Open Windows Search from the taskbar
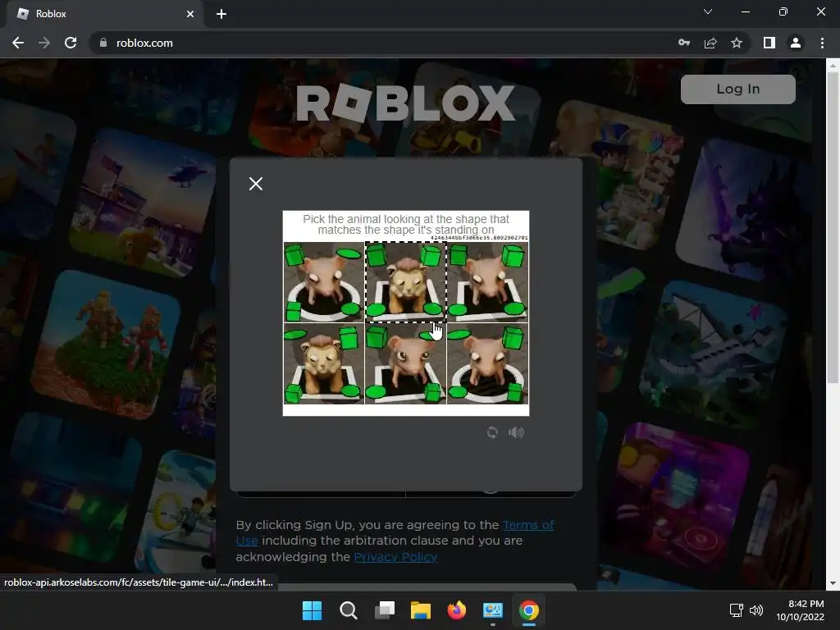Screen dimensions: 840x630 pos(348,610)
